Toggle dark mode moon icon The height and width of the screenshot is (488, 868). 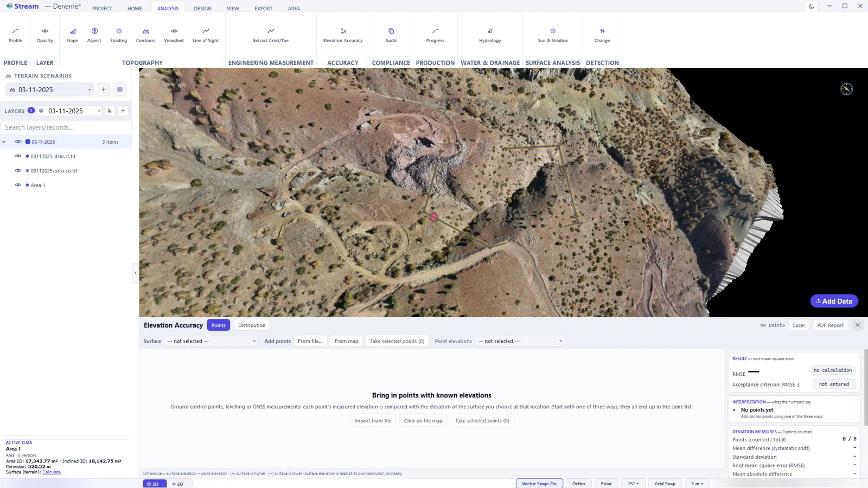pyautogui.click(x=812, y=7)
